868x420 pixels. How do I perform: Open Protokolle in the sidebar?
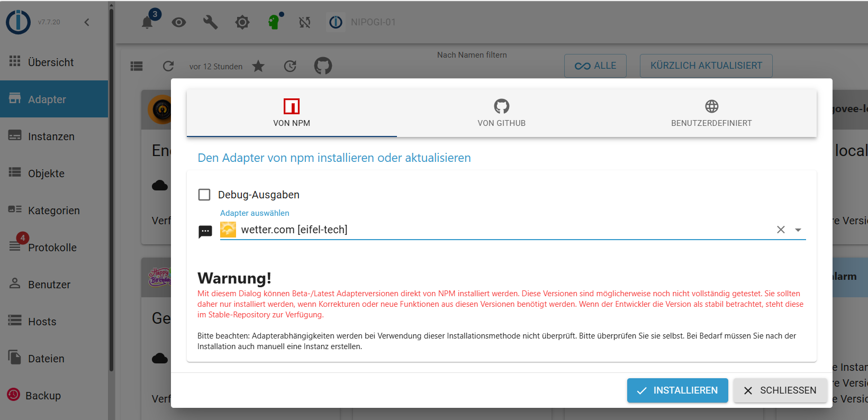click(54, 247)
